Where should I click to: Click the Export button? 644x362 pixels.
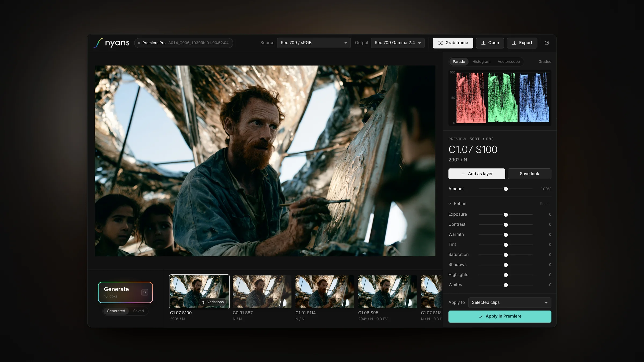pyautogui.click(x=522, y=43)
